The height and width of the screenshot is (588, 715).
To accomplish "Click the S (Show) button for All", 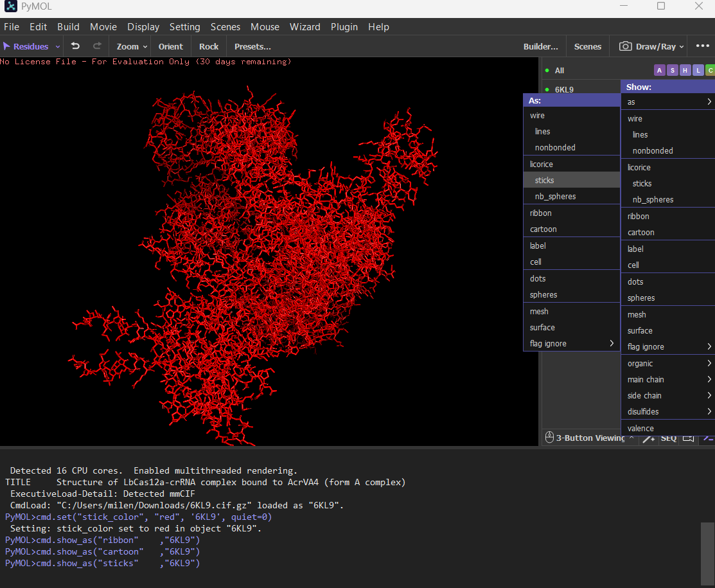I will (x=672, y=71).
